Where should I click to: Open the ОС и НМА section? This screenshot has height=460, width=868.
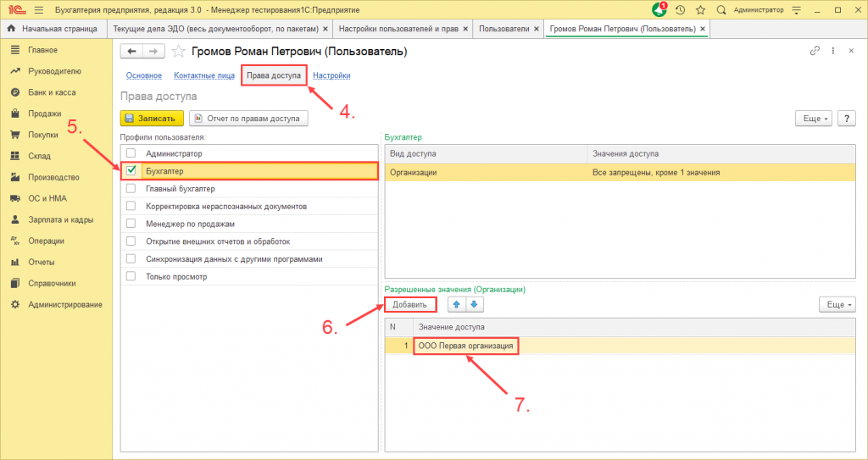[x=47, y=198]
